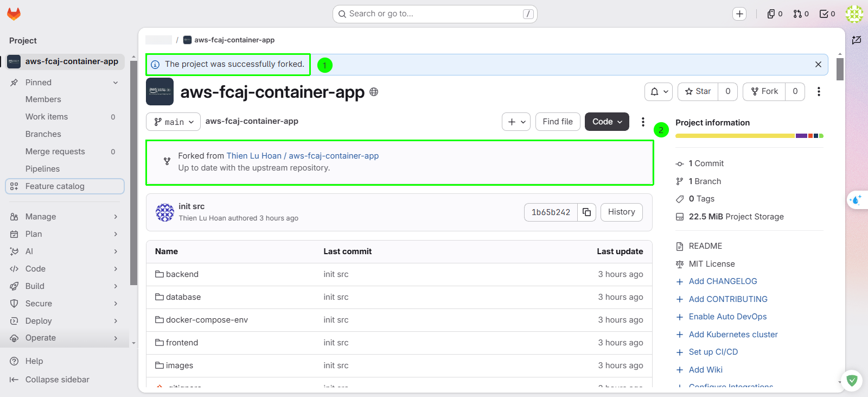Open the to-do list counter icon
The height and width of the screenshot is (397, 868).
827,14
